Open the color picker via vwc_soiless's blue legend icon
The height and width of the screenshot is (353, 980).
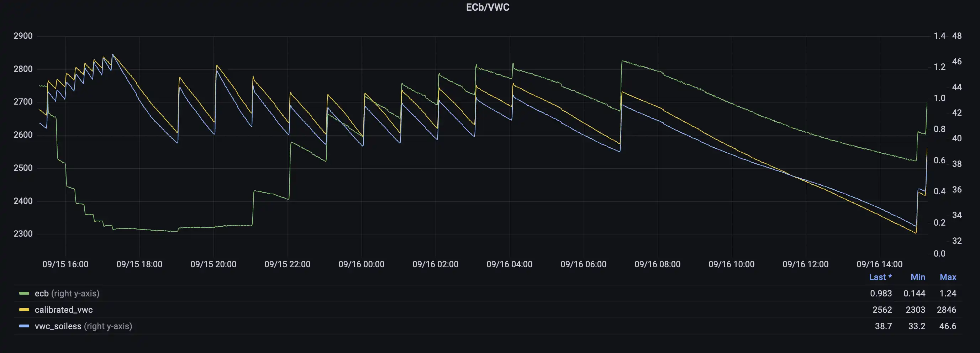(23, 326)
